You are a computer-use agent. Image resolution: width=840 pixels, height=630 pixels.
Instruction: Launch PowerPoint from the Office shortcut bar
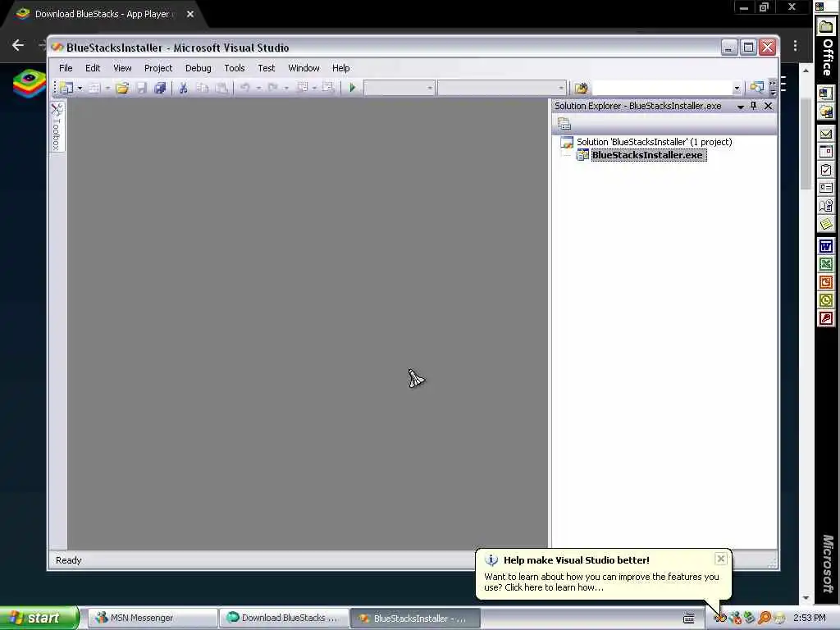[x=825, y=282]
